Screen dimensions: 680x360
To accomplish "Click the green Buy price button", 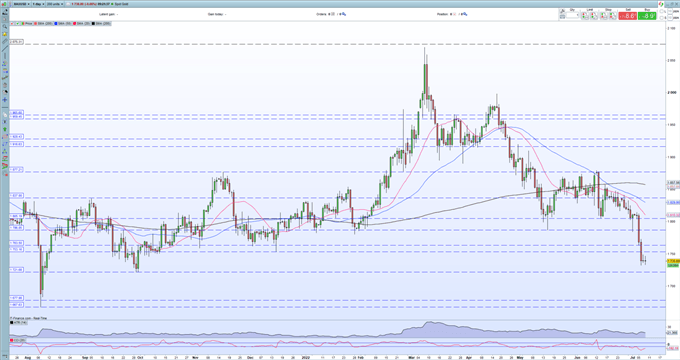I will tap(647, 16).
